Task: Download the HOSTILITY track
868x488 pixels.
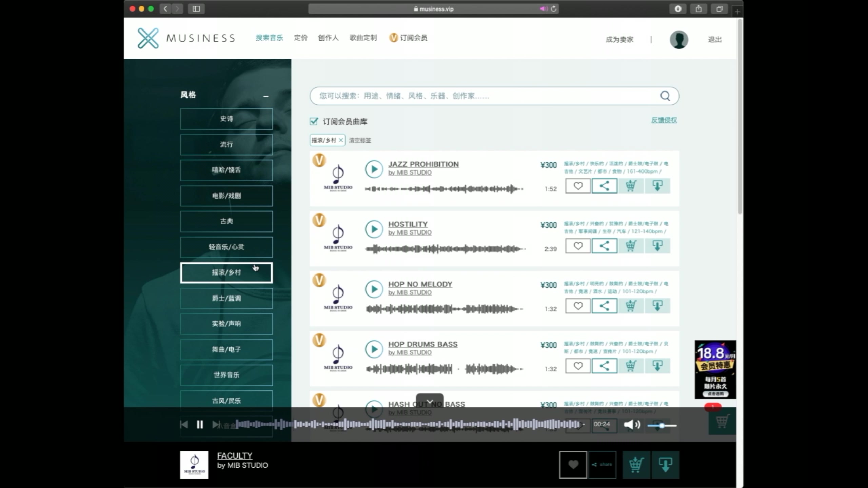Action: (657, 246)
